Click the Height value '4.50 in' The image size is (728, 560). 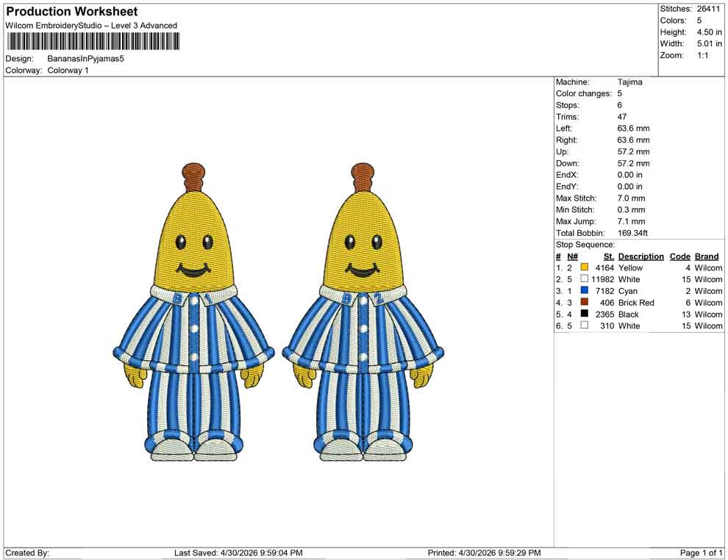[x=710, y=32]
